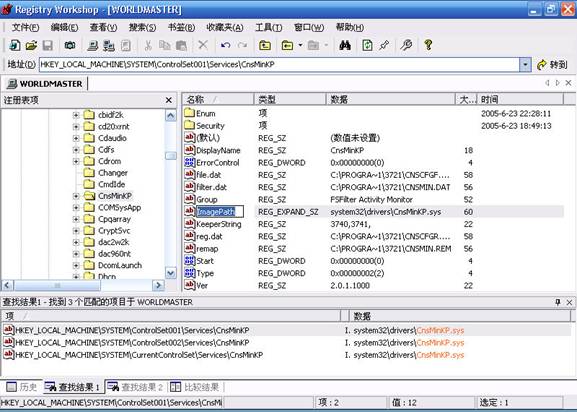Image resolution: width=577 pixels, height=412 pixels.
Task: Switch to the 历史 tab
Action: point(22,387)
